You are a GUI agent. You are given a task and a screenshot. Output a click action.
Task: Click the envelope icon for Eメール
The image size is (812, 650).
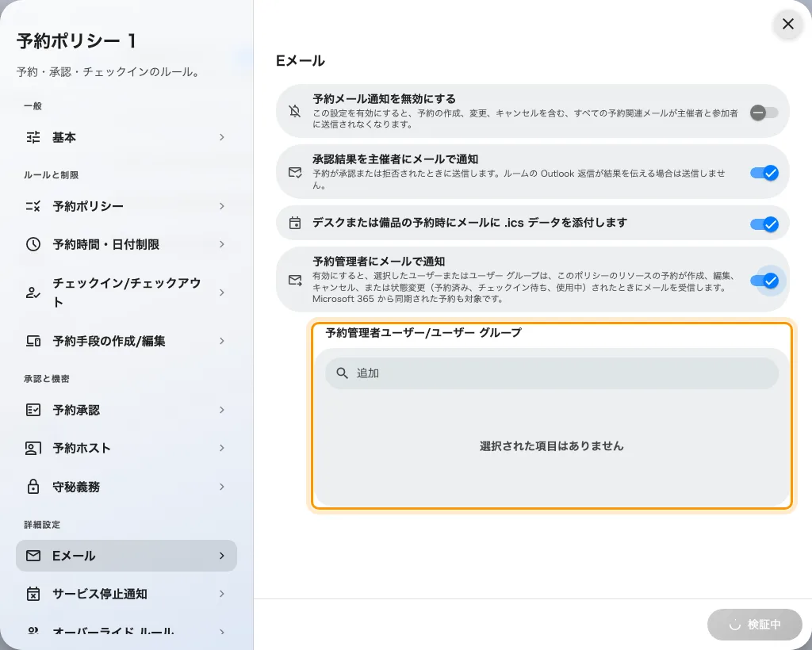pos(33,556)
